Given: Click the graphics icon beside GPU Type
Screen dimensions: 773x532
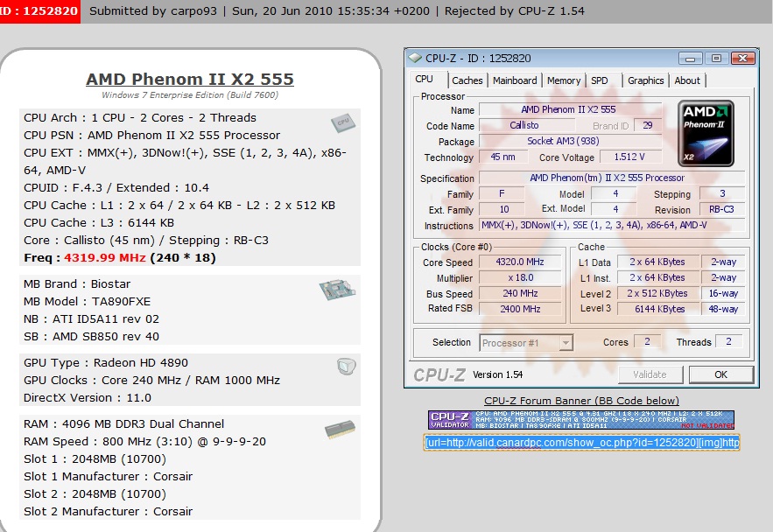Looking at the screenshot, I should point(346,366).
